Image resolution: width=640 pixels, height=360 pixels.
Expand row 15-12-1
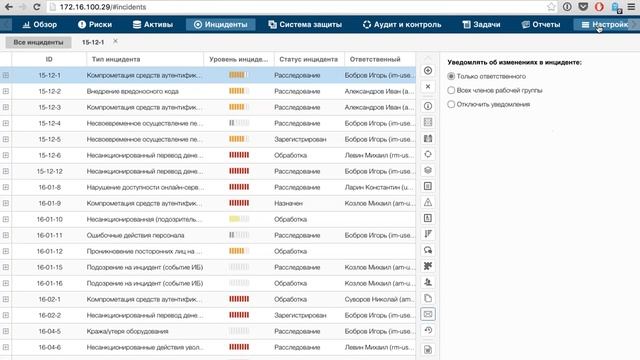(6, 75)
